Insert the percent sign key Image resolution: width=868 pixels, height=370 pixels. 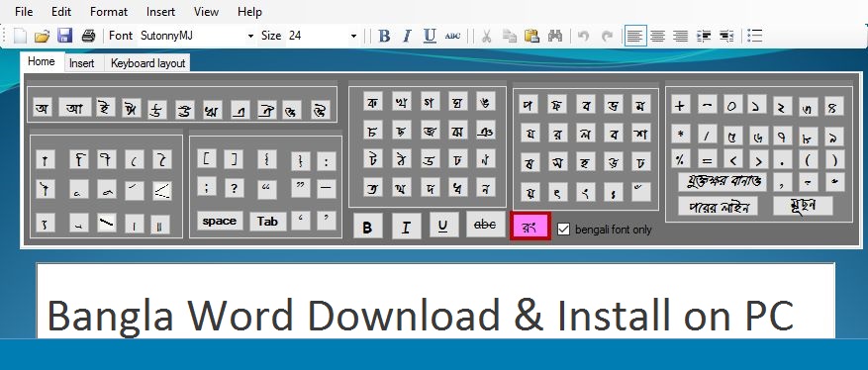point(680,159)
